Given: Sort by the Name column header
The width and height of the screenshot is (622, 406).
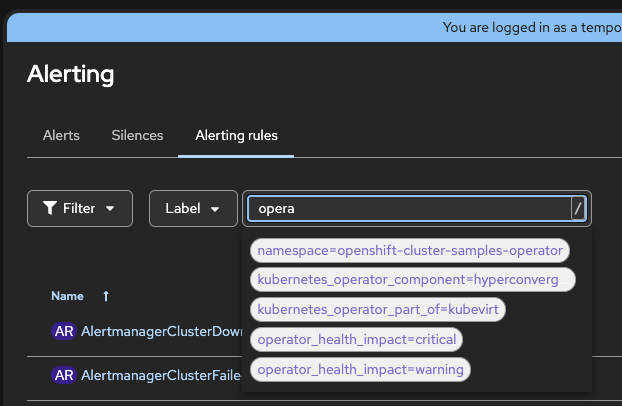Looking at the screenshot, I should [68, 297].
